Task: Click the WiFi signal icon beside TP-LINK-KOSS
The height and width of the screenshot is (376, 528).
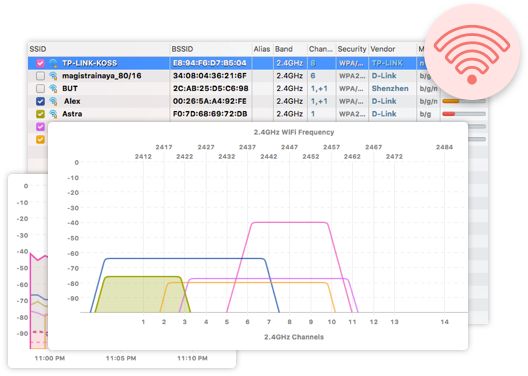Action: [53, 63]
